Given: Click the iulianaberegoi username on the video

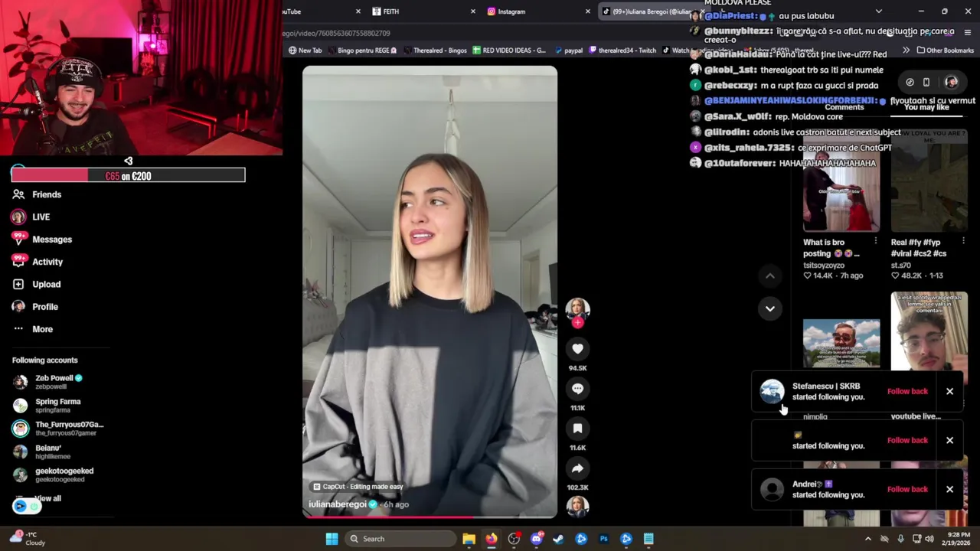Looking at the screenshot, I should [x=338, y=504].
